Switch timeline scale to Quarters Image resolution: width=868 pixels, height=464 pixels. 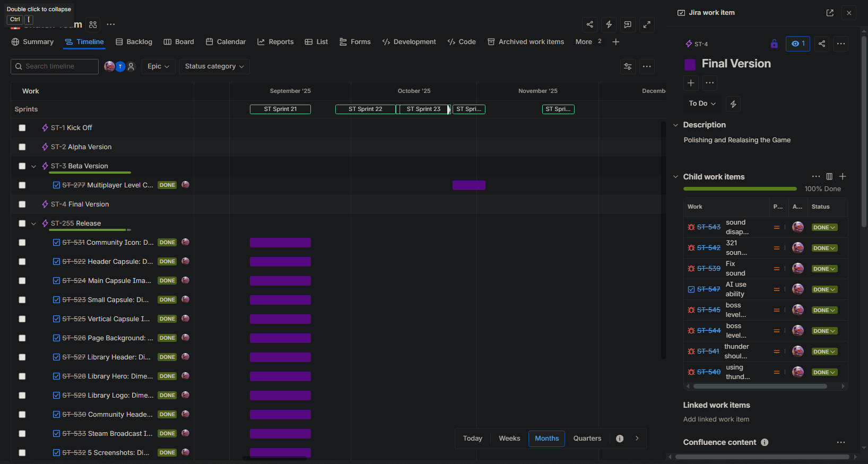click(x=587, y=439)
